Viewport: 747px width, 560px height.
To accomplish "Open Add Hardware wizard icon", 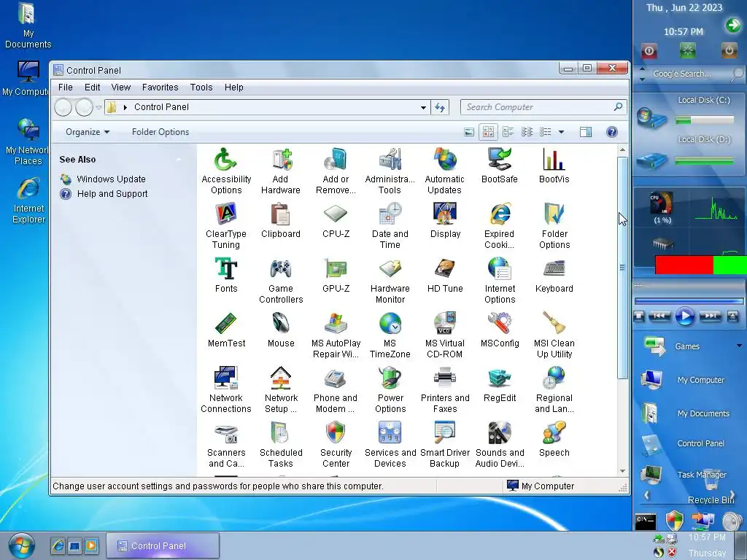I will pyautogui.click(x=281, y=171).
